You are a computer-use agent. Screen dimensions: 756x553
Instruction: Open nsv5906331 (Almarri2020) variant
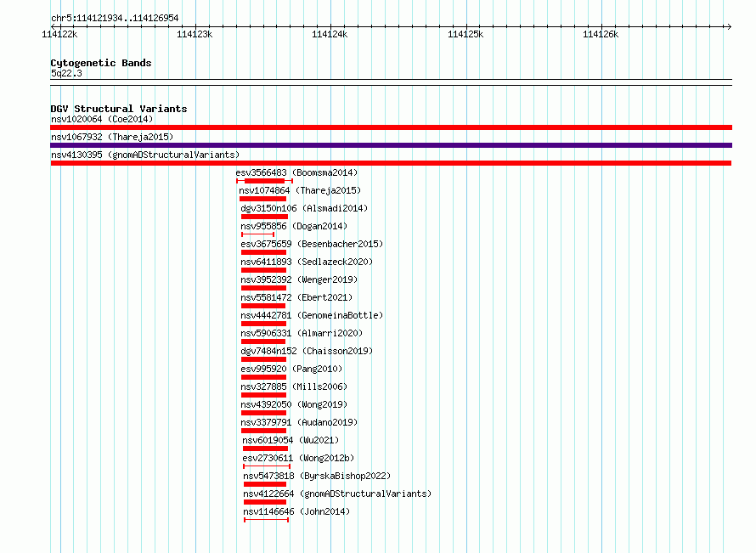302,333
